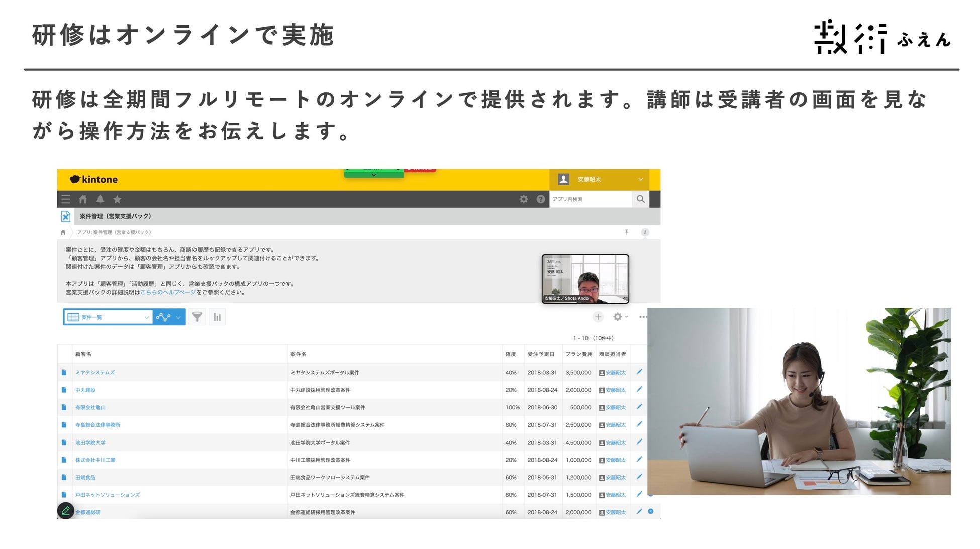Edit the ミヤタシステムズ row with pencil icon
Screen dimensions: 980x549
tap(639, 372)
